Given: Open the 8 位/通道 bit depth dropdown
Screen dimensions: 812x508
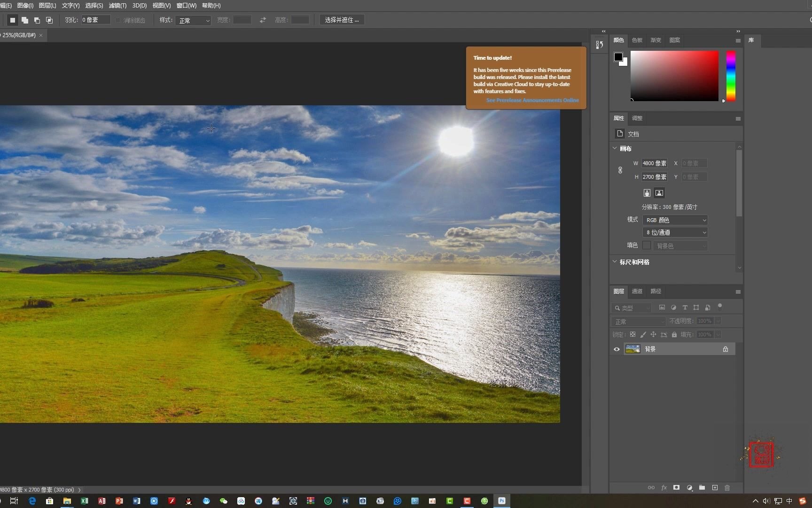Looking at the screenshot, I should coord(675,232).
